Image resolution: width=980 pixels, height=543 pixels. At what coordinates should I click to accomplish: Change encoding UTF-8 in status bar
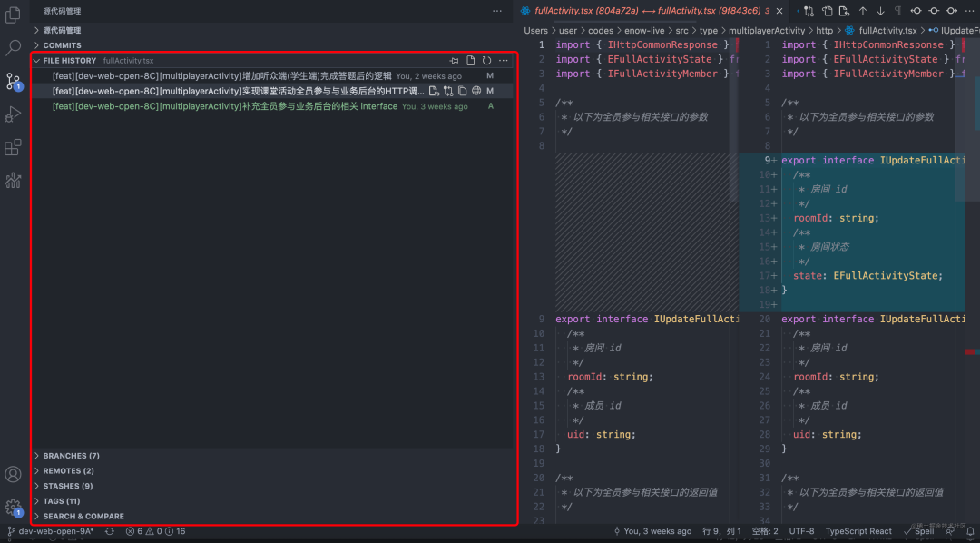[x=801, y=531]
